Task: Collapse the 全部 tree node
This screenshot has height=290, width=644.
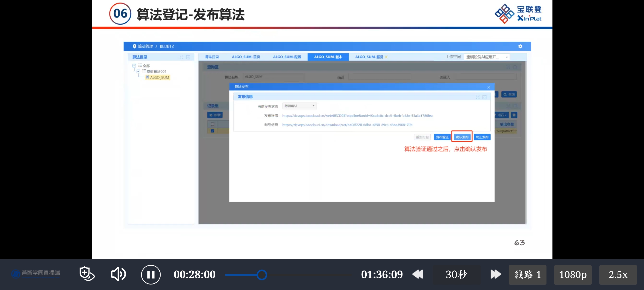Action: pos(134,66)
